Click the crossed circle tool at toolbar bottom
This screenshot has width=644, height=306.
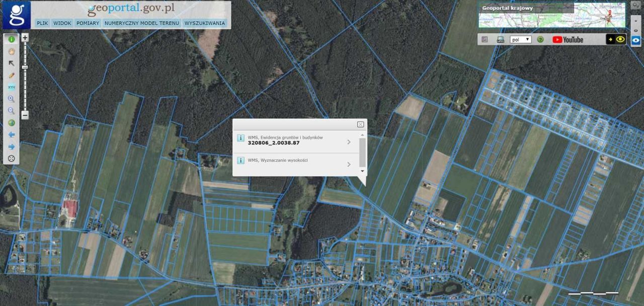[x=11, y=159]
